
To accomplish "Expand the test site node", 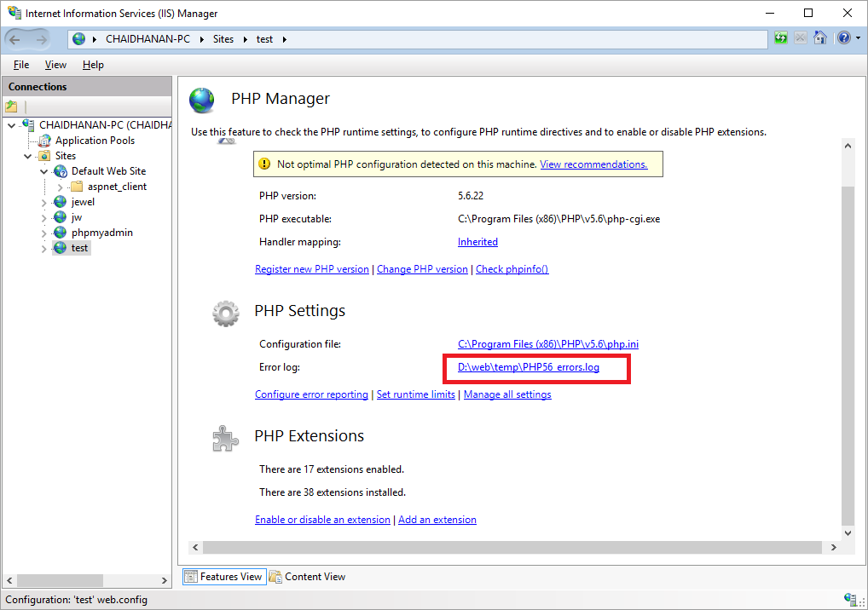I will 43,249.
